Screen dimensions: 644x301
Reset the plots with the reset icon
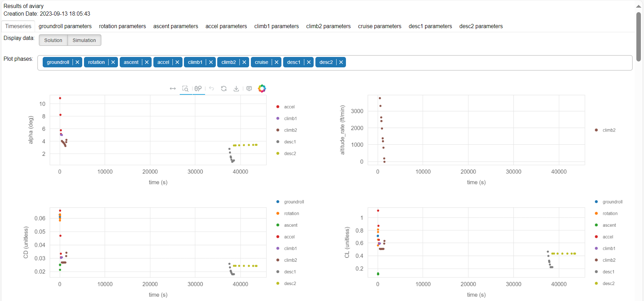pos(224,89)
